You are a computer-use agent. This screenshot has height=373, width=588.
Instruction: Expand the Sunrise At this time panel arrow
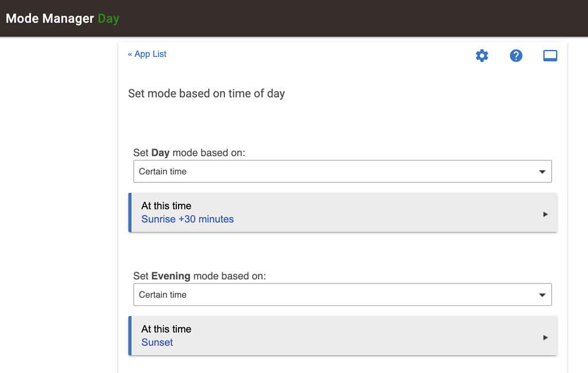[545, 213]
